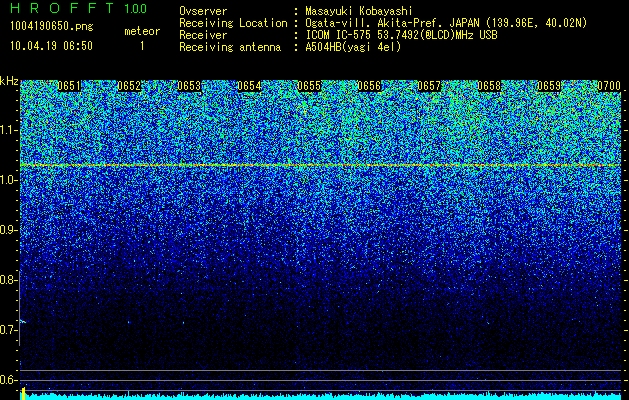Click the 0.8 kHz axis label

point(9,280)
